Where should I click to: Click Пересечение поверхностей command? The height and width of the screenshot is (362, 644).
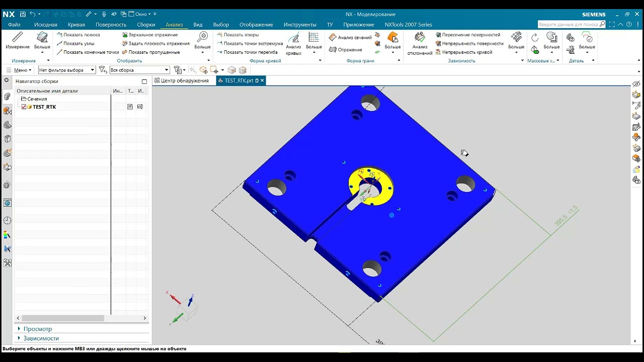(468, 35)
